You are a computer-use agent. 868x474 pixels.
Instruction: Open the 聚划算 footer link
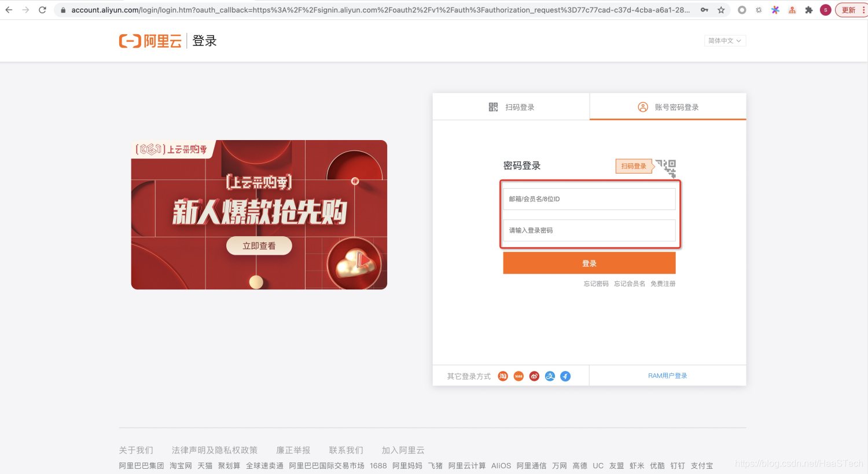(x=229, y=466)
